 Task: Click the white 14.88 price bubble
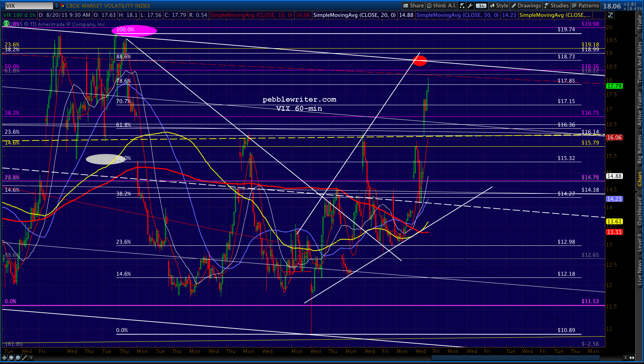[x=614, y=176]
